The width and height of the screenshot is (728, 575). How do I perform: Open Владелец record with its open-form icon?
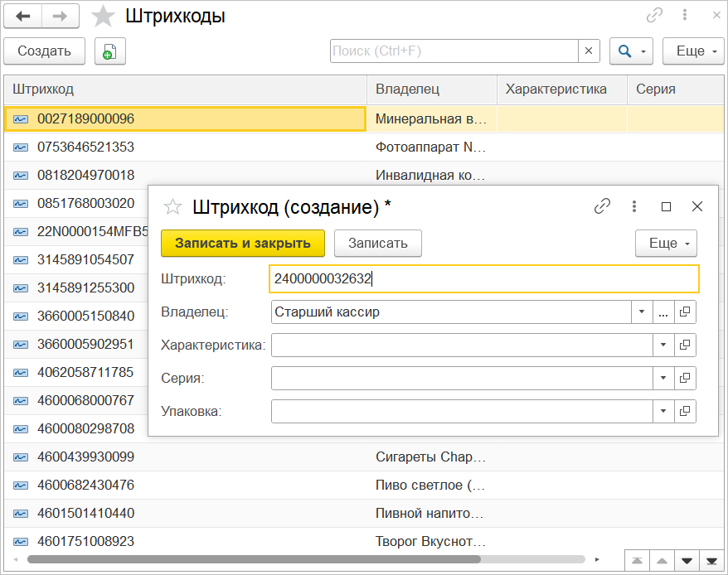[x=685, y=312]
